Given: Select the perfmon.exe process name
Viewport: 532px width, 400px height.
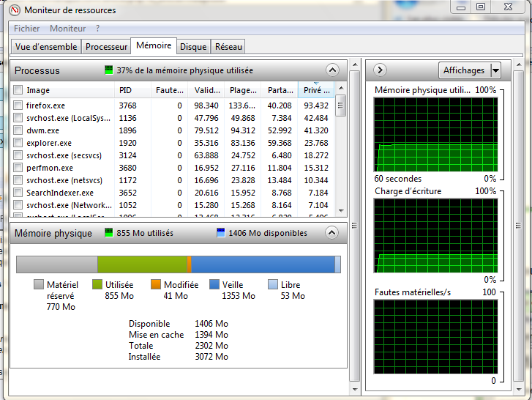Looking at the screenshot, I should (x=50, y=168).
